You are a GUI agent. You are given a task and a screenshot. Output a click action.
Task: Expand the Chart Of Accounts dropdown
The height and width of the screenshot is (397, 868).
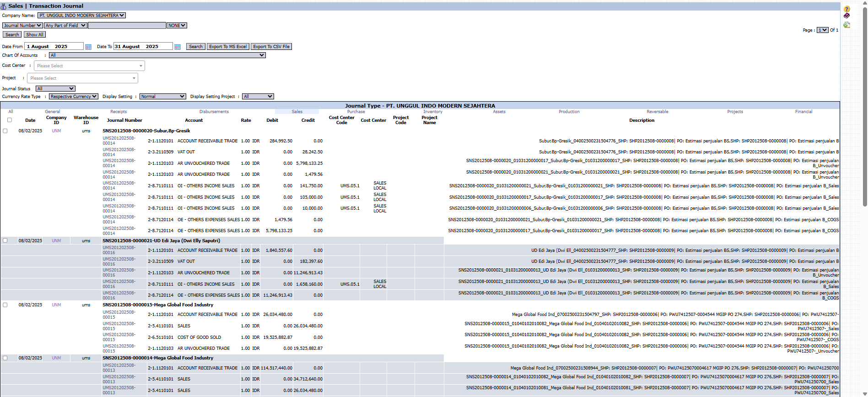157,55
